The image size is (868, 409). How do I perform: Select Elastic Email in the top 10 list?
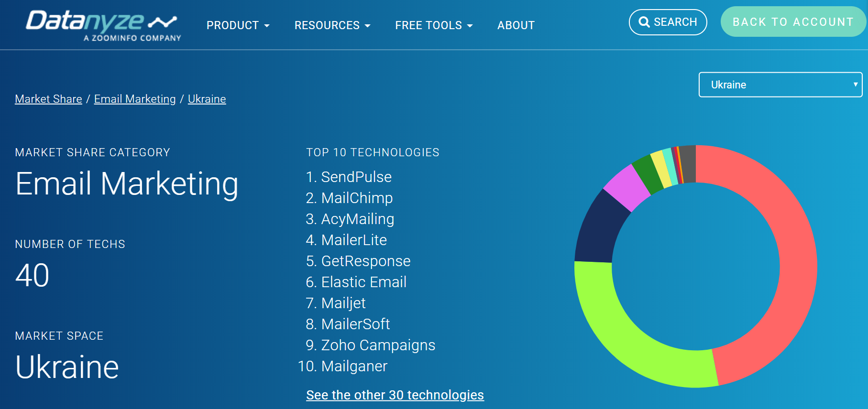tap(363, 282)
